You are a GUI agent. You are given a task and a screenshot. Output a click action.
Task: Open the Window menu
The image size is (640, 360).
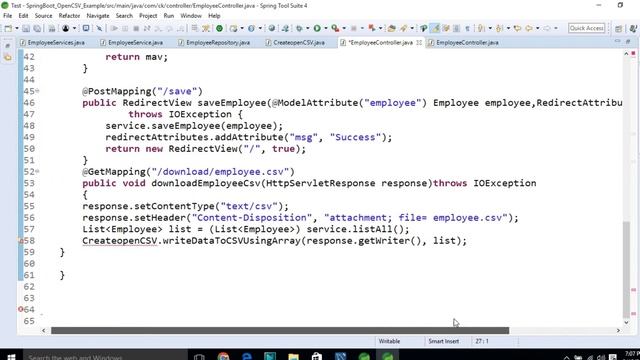(191, 16)
